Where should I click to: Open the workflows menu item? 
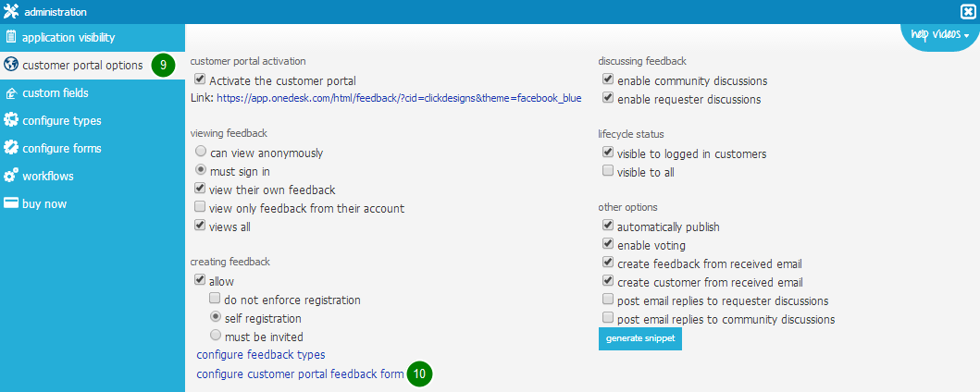[48, 176]
